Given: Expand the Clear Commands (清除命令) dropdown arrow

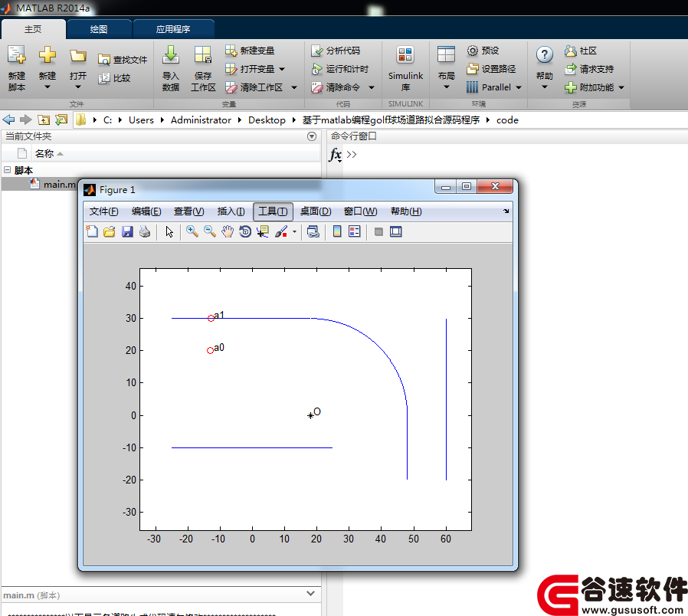Looking at the screenshot, I should pyautogui.click(x=372, y=87).
